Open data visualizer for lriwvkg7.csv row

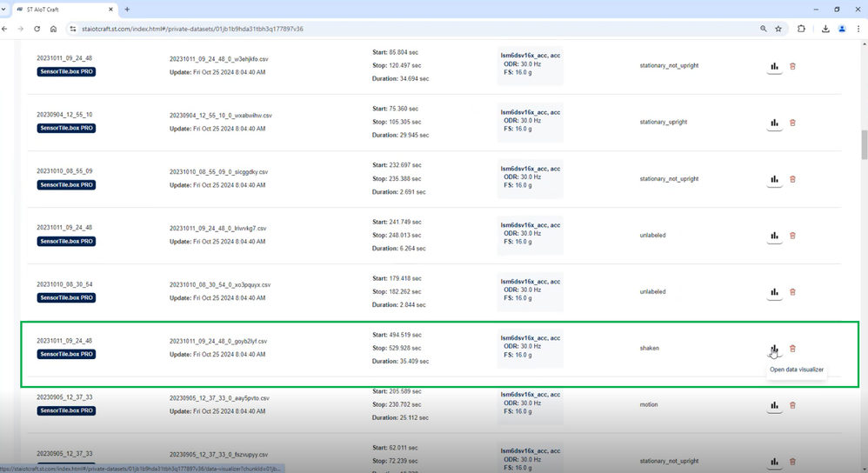pos(774,236)
